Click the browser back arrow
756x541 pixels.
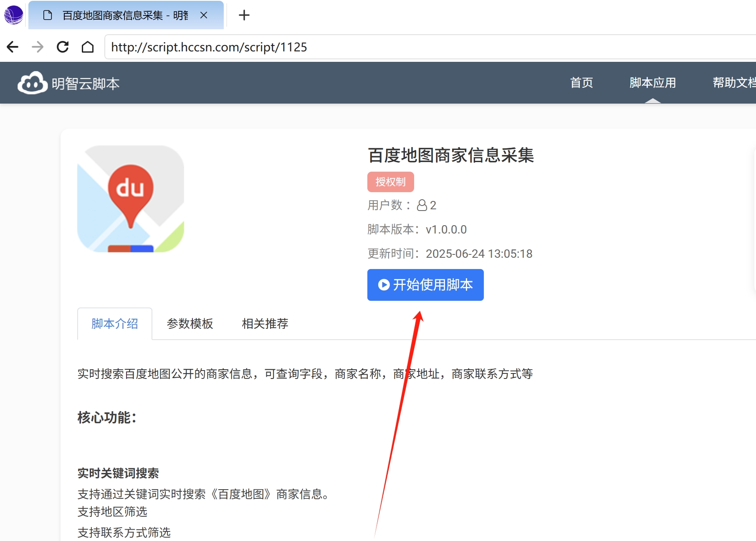13,47
